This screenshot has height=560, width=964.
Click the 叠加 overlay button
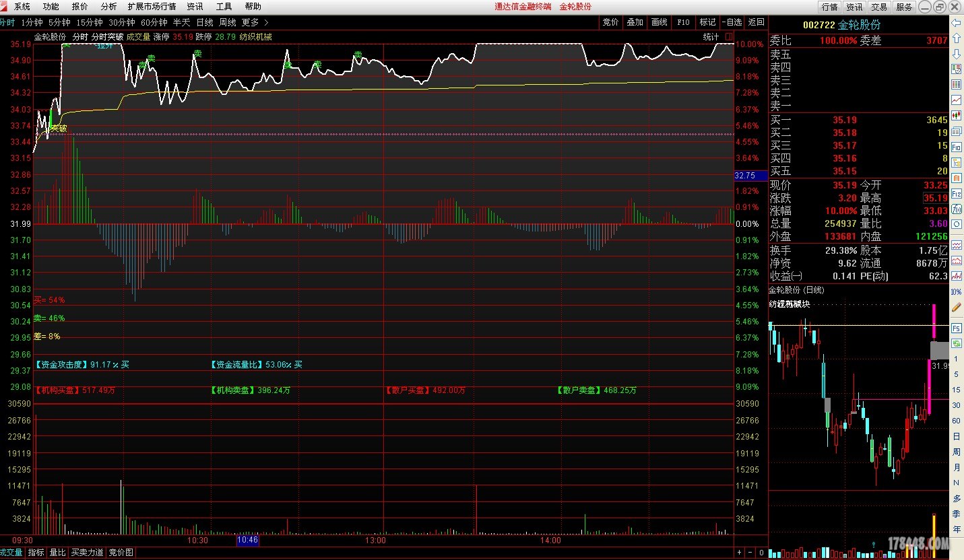coord(635,22)
